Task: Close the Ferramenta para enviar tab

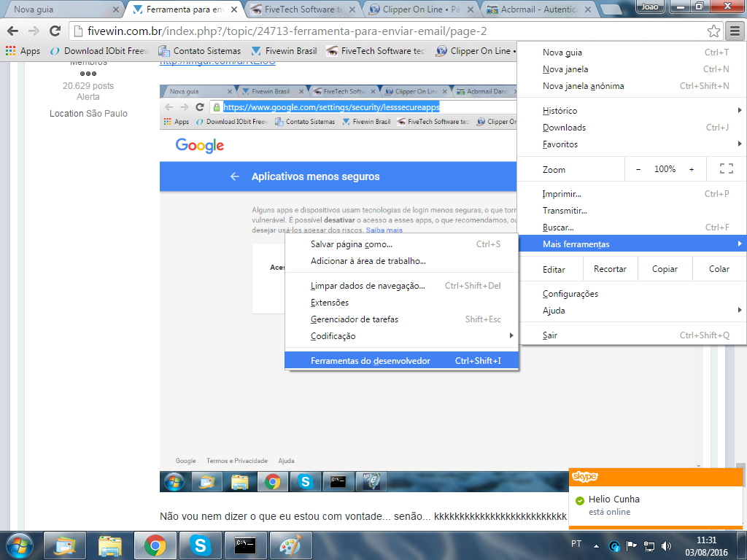Action: coord(234,9)
